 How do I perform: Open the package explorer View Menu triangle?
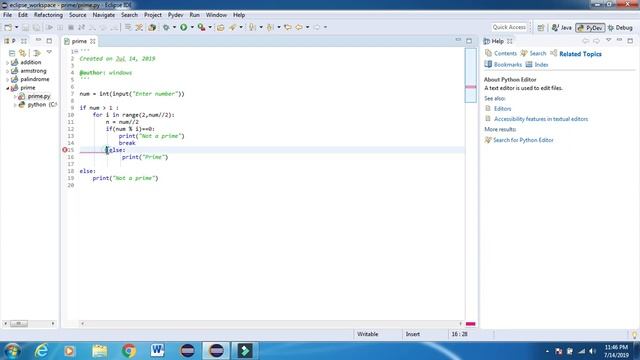coord(49,53)
